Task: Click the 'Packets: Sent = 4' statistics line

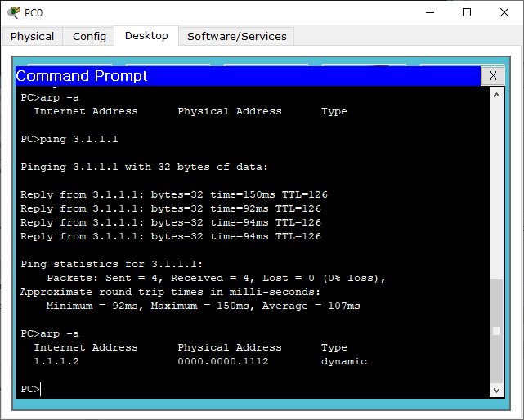Action: tap(216, 278)
